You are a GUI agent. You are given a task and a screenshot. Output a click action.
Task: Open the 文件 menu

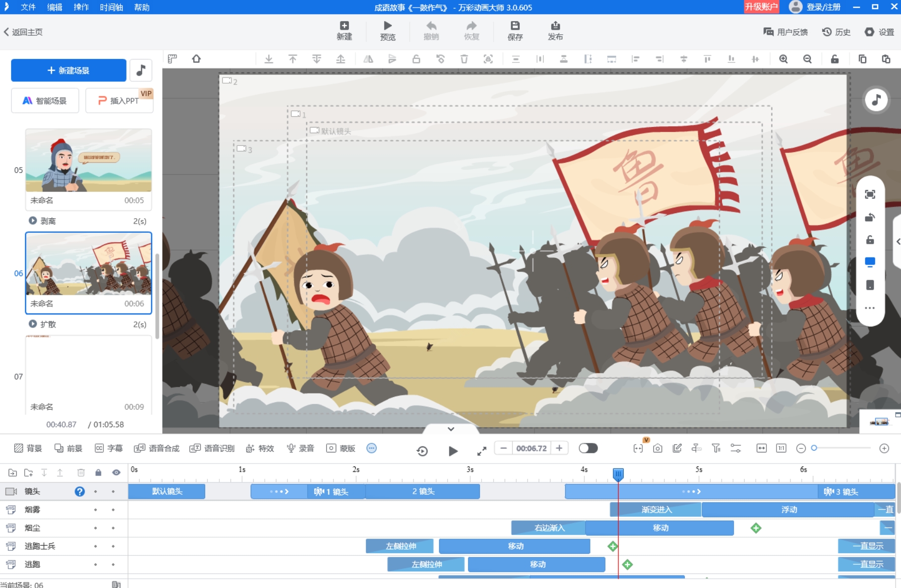(x=28, y=7)
